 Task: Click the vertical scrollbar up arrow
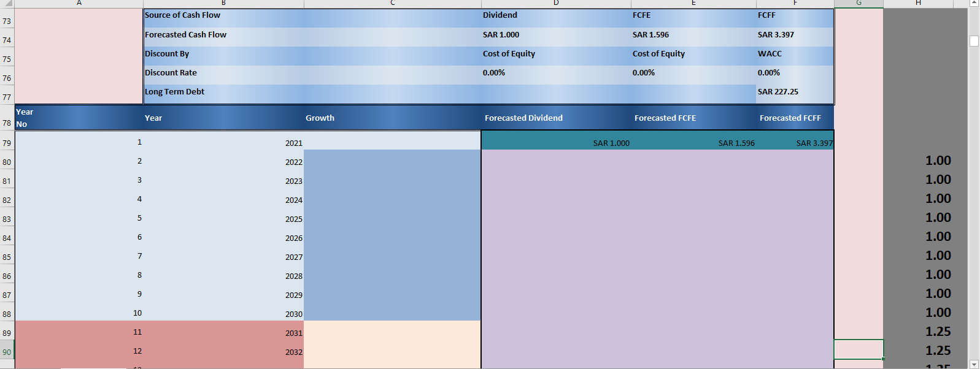click(x=974, y=4)
